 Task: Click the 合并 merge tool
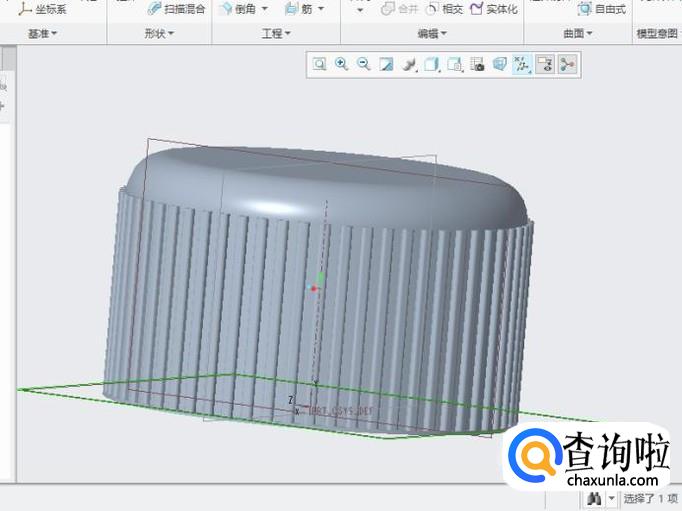point(399,9)
